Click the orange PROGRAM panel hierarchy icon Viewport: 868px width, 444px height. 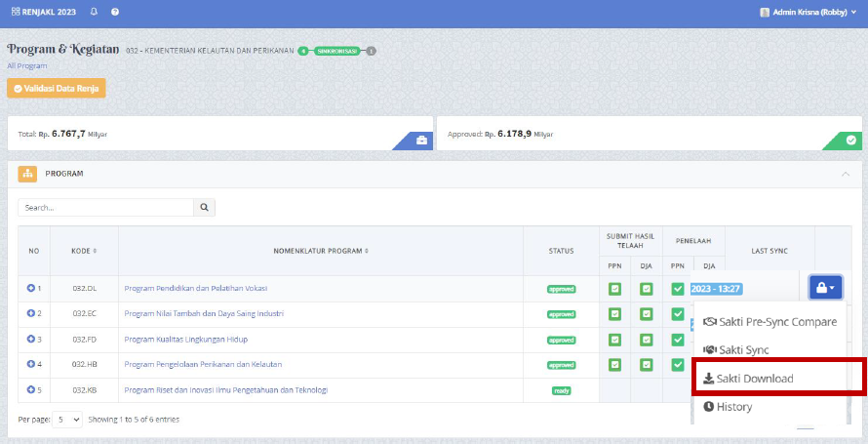pos(27,174)
